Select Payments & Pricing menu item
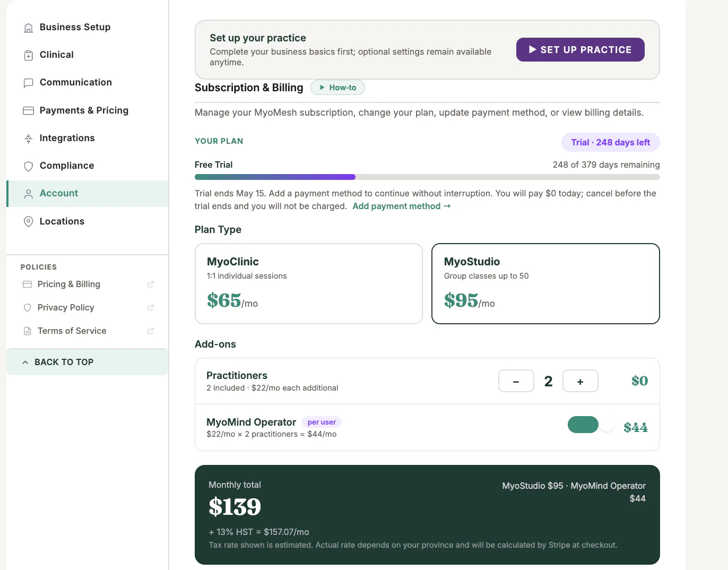This screenshot has width=728, height=570. click(88, 110)
